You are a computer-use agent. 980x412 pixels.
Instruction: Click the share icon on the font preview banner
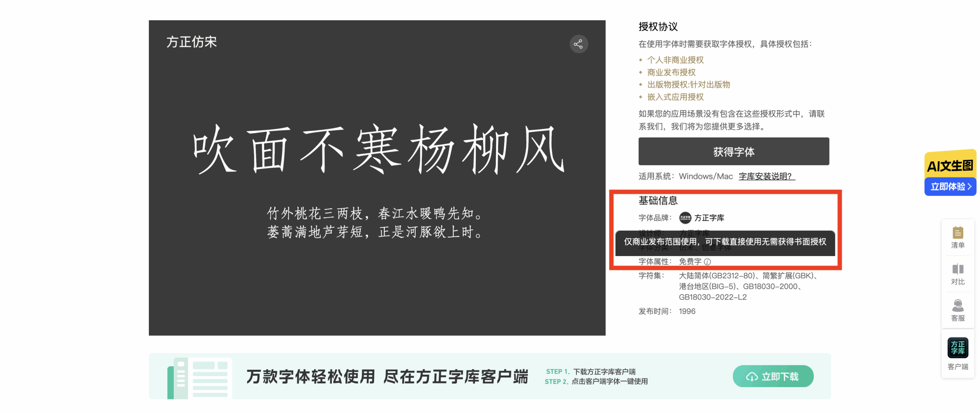click(579, 44)
